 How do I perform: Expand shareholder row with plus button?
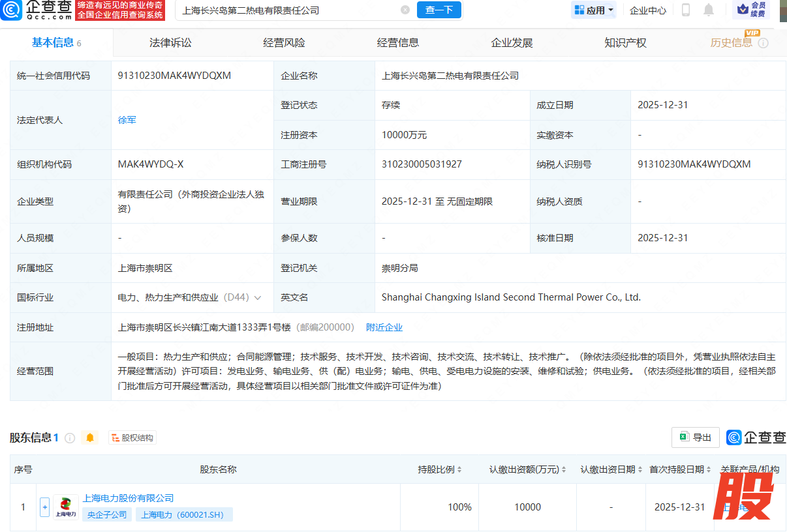point(44,507)
